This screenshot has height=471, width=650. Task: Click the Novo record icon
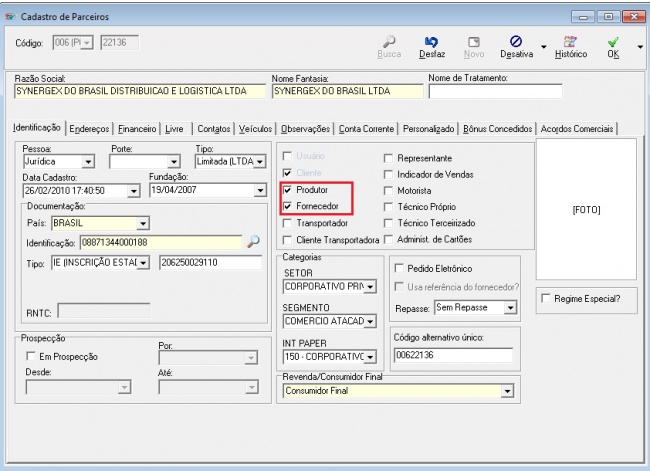(x=477, y=42)
